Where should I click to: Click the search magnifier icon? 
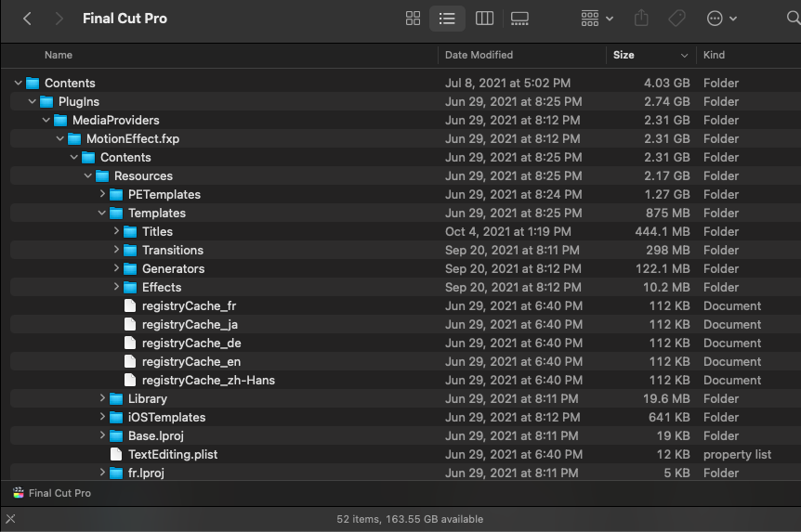(x=793, y=19)
